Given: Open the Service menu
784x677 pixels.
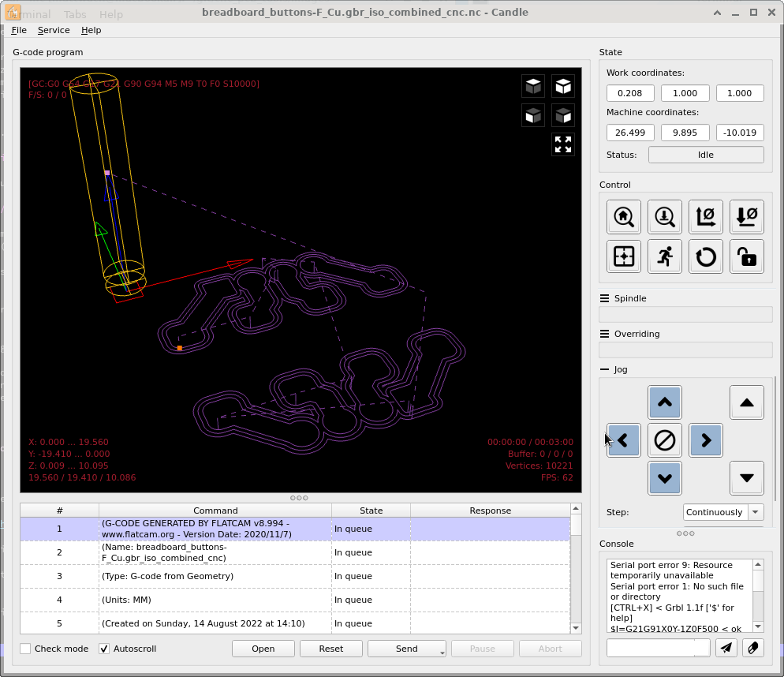Looking at the screenshot, I should (x=54, y=30).
